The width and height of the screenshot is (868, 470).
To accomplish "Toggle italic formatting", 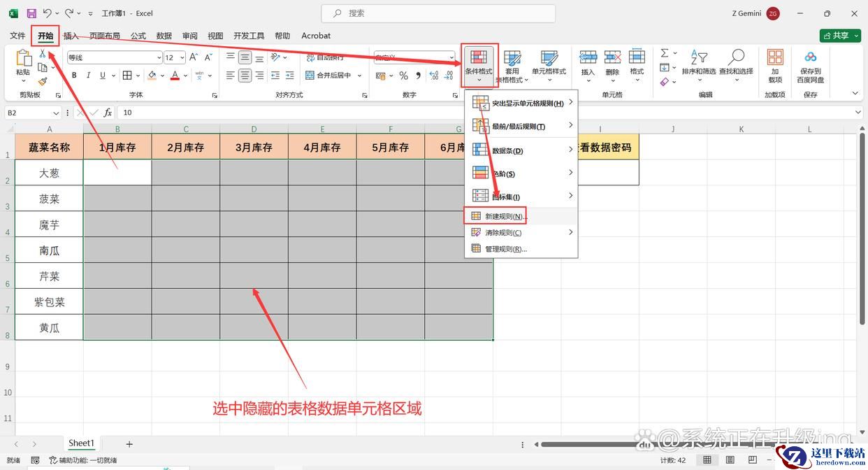I will (x=88, y=76).
